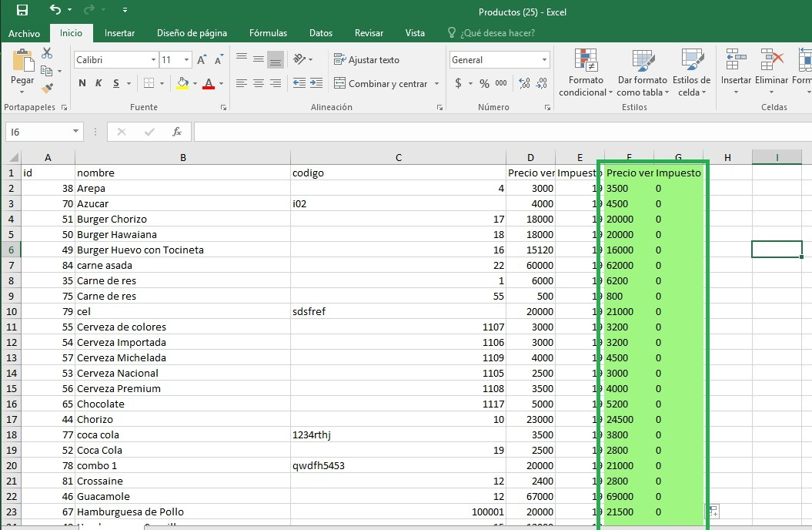
Task: Click the Cut scissors icon
Action: (x=47, y=53)
